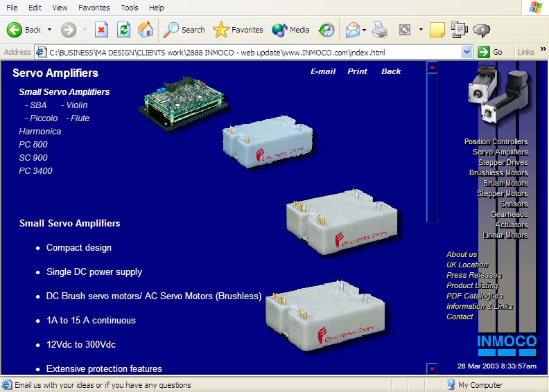Click the History icon in toolbar
The width and height of the screenshot is (549, 392).
point(326,30)
